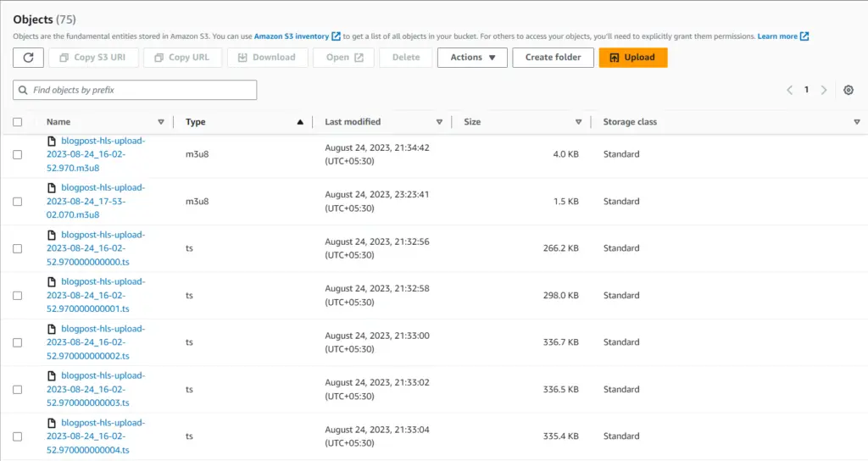Click file icon of 970000000004.ts object
The image size is (868, 461).
(x=52, y=423)
